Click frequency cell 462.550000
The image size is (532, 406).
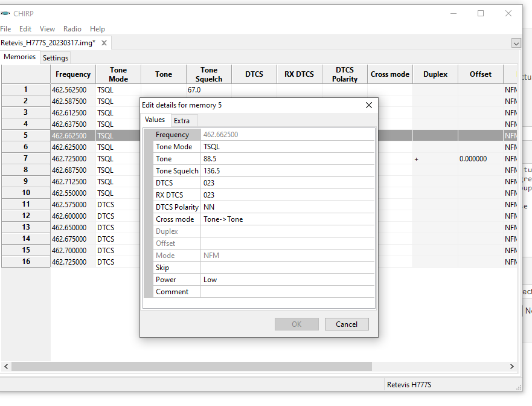(x=73, y=193)
